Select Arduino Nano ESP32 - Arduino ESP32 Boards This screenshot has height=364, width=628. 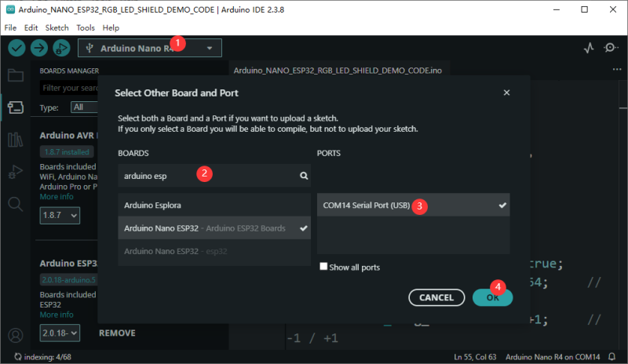coord(214,228)
